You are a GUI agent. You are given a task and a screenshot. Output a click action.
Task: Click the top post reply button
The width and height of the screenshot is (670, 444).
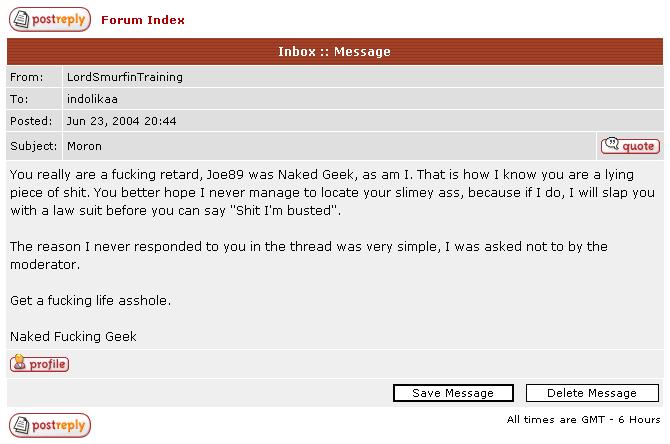[50, 19]
